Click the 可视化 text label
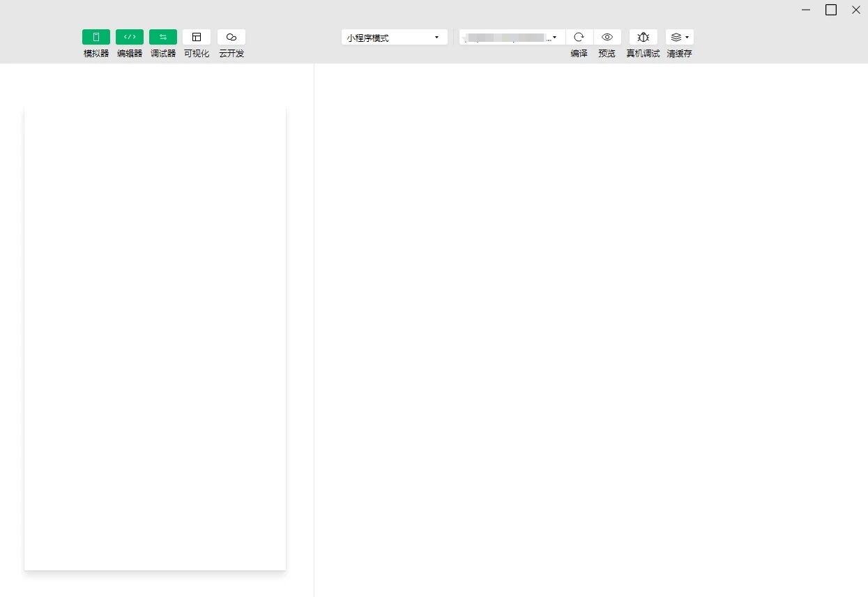 click(197, 54)
